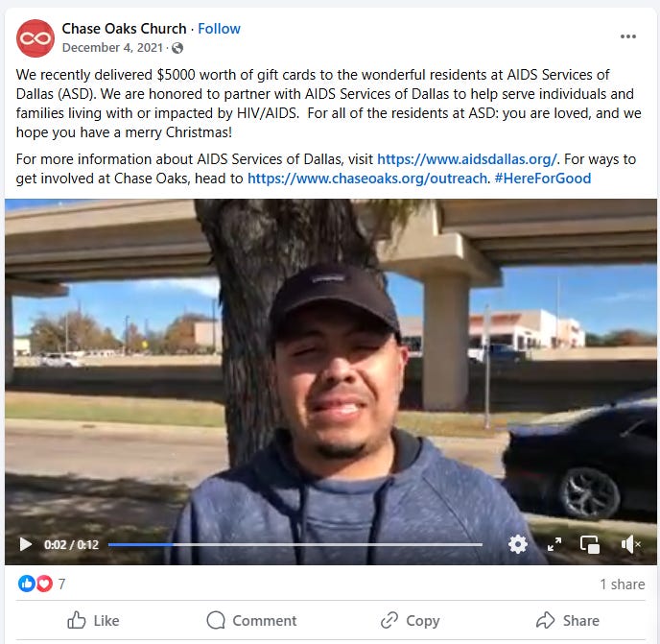
Task: Comment on the post
Action: [x=251, y=620]
